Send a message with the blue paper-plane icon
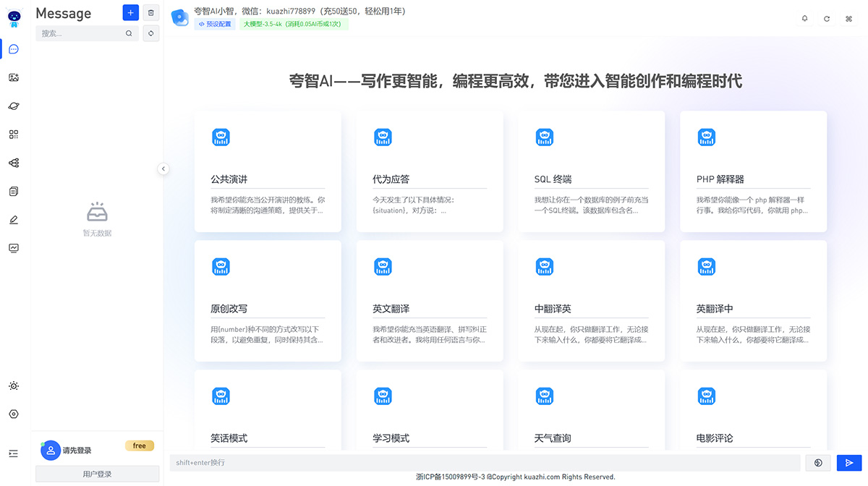 tap(849, 463)
